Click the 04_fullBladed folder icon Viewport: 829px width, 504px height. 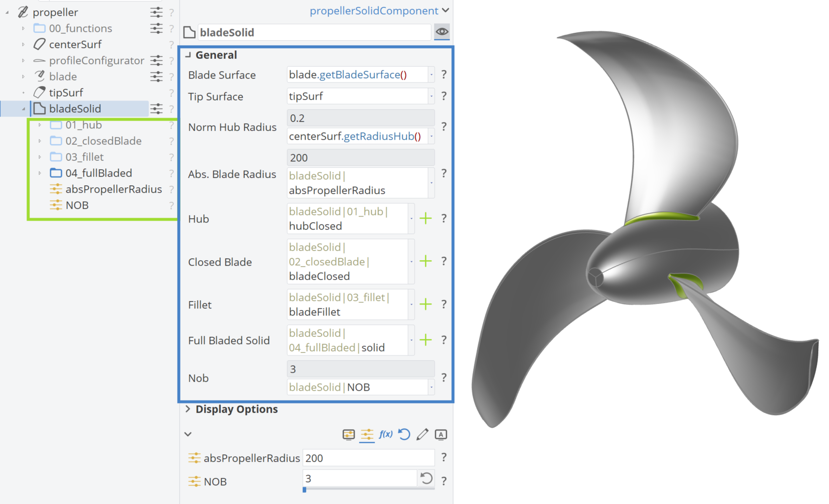pos(56,173)
